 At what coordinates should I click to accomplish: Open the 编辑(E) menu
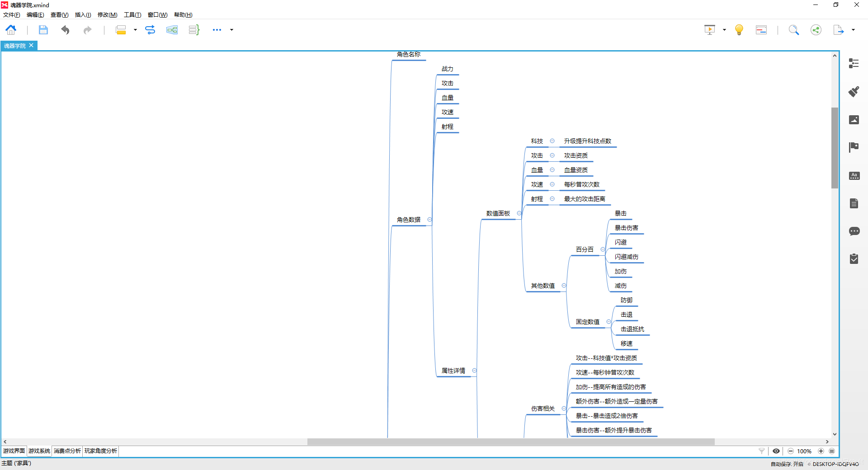coord(35,15)
